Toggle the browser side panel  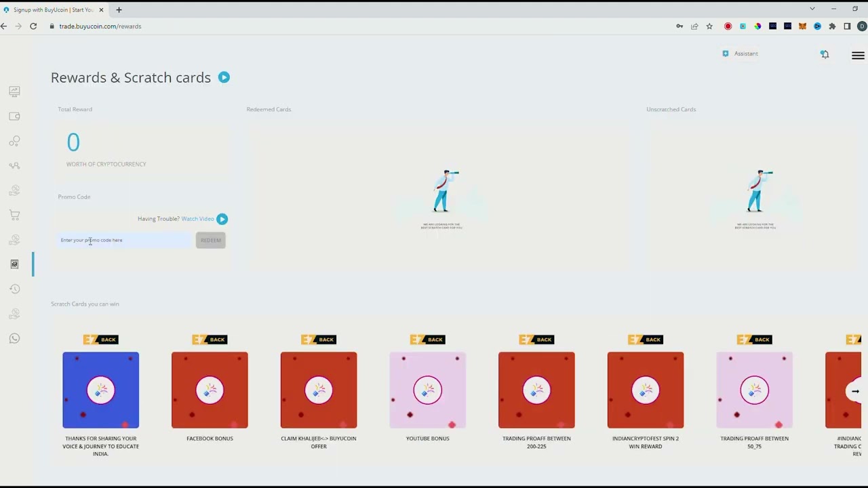coord(847,26)
